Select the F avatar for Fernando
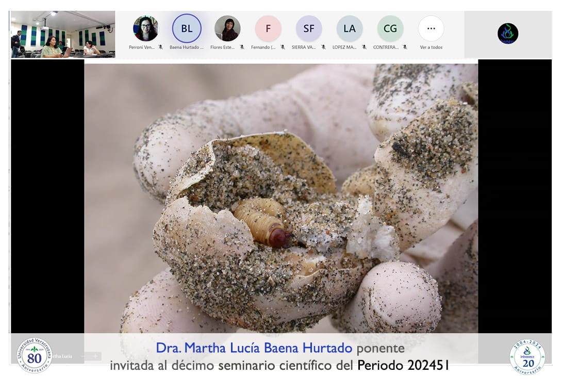Screen dimensions: 562x392 (268, 28)
